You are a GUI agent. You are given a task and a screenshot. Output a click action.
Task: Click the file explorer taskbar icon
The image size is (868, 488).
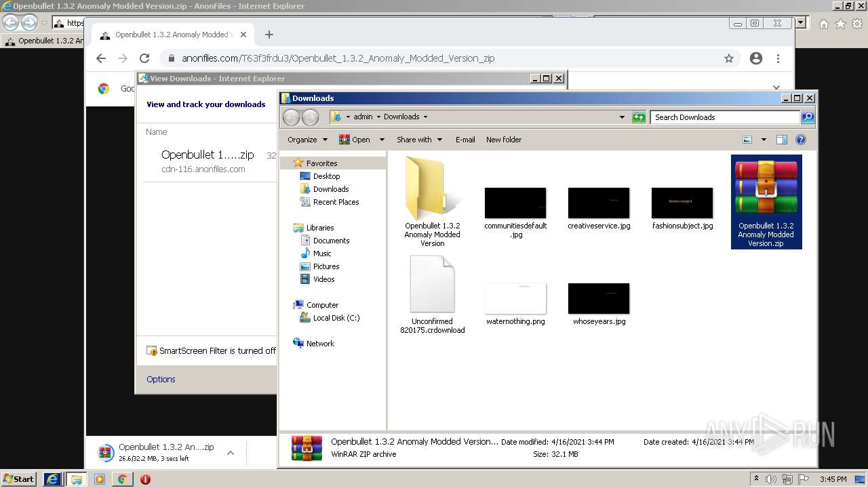tap(76, 479)
